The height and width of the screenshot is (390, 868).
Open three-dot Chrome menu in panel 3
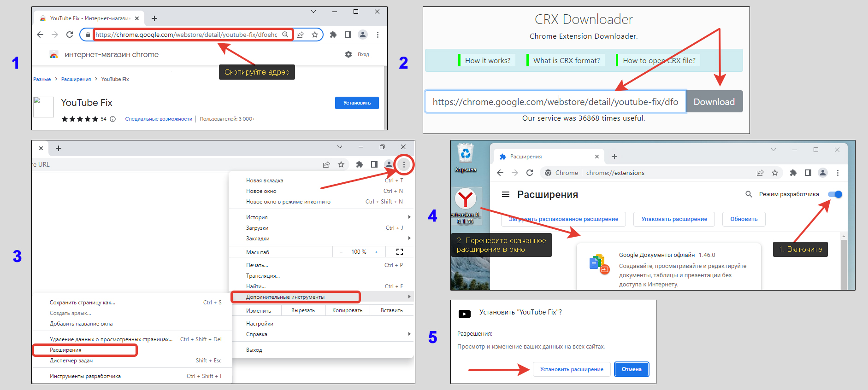[404, 164]
